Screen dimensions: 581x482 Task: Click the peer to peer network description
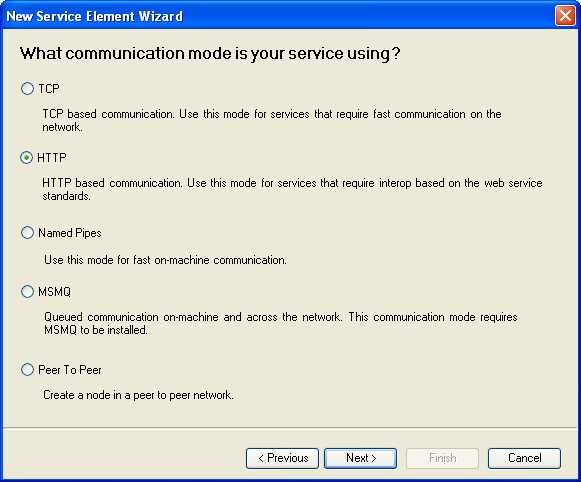(138, 395)
